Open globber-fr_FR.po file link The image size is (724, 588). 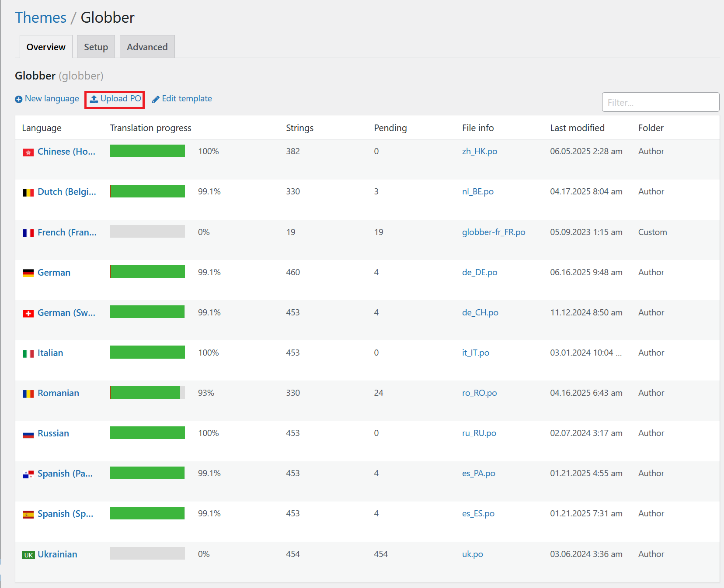[494, 232]
